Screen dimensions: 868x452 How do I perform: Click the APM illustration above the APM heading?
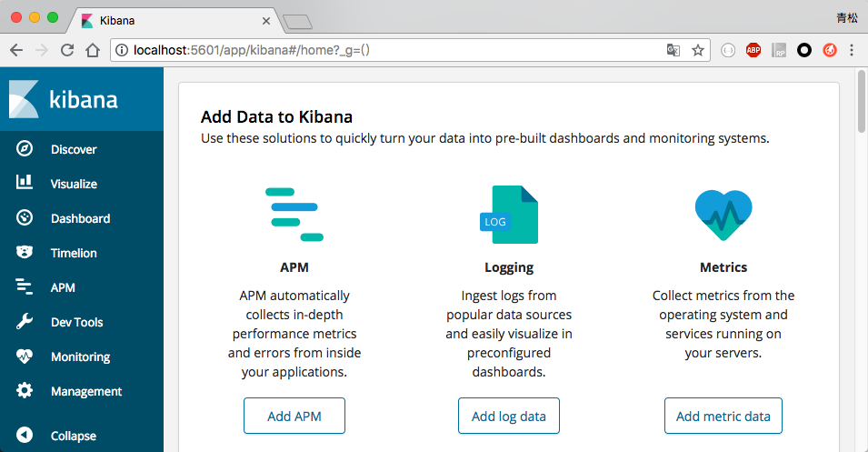point(294,215)
